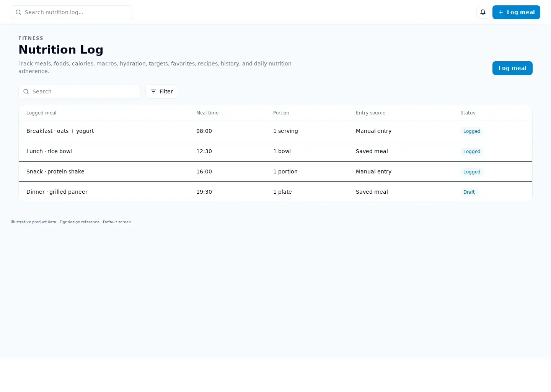Click the 08:00 meal time cell
This screenshot has width=551, height=392.
[204, 131]
